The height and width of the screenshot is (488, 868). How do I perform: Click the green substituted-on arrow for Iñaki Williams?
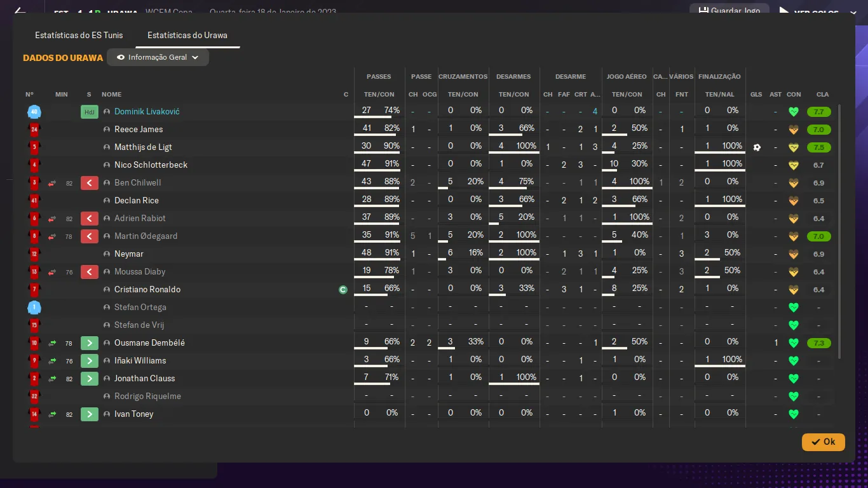90,361
